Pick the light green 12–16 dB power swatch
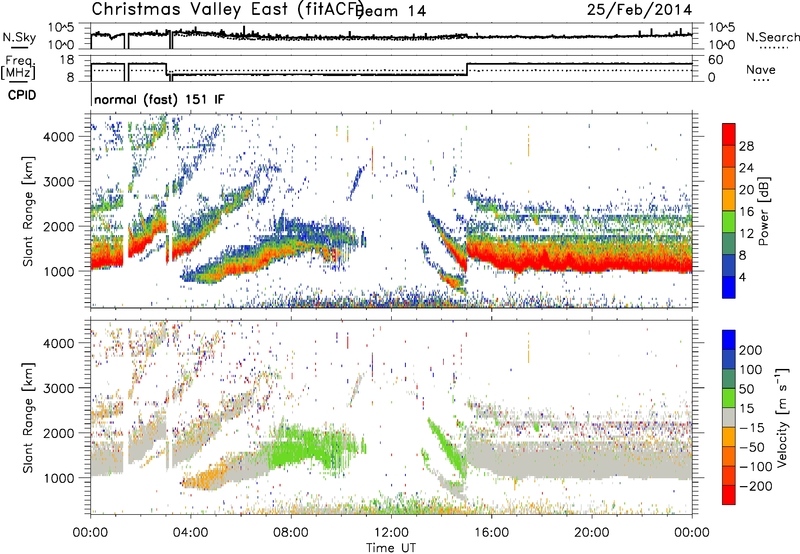The width and height of the screenshot is (800, 554). pos(729,222)
